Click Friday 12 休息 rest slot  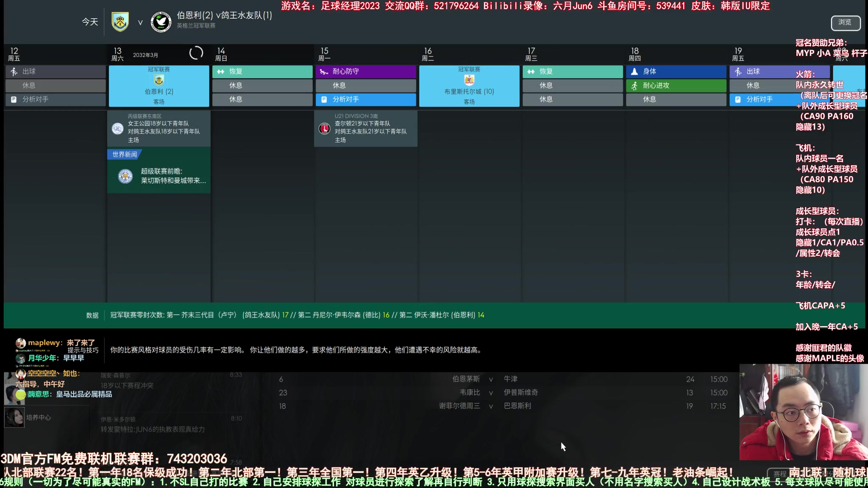point(56,86)
